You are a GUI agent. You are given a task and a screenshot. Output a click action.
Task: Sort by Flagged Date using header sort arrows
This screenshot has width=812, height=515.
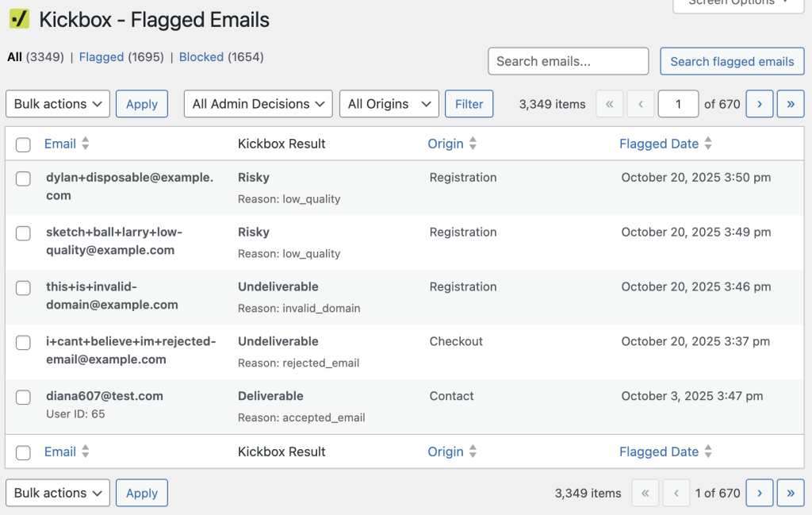(x=708, y=144)
